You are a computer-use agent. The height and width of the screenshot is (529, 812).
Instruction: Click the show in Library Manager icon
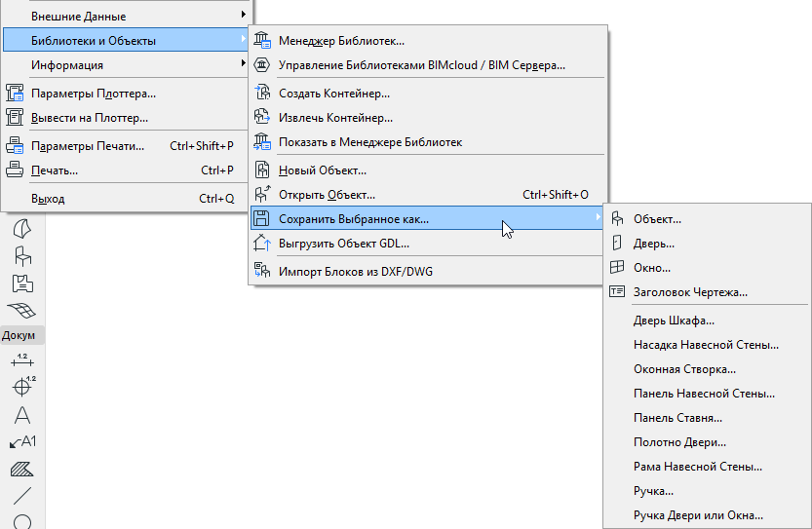(262, 142)
